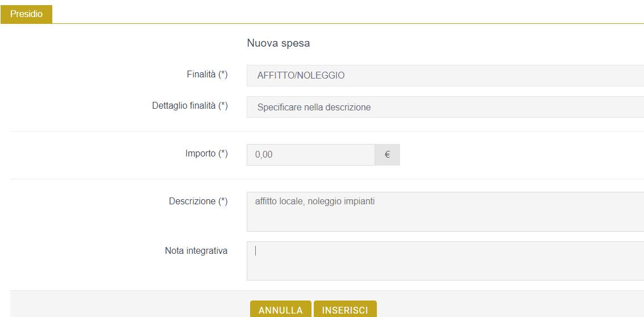Image resolution: width=644 pixels, height=317 pixels.
Task: Click the Specificare nella descrizione option text
Action: (314, 108)
